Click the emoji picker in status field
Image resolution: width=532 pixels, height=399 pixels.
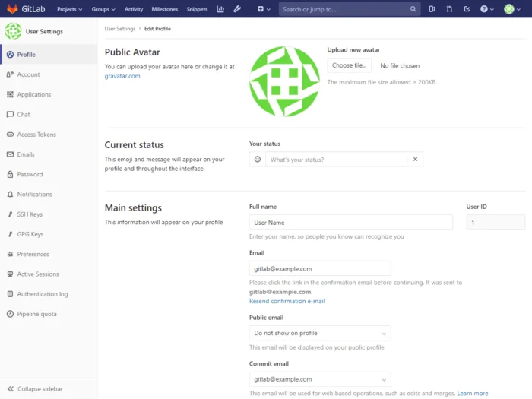[258, 160]
